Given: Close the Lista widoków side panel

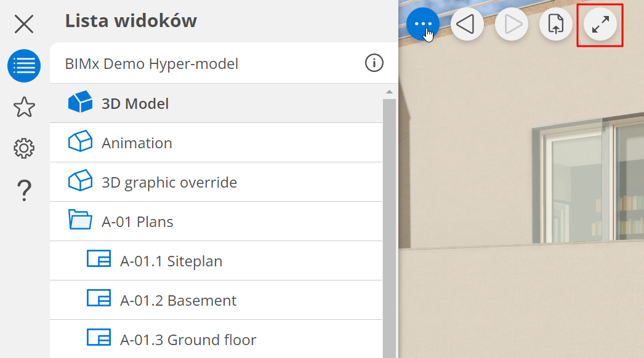Looking at the screenshot, I should [x=24, y=24].
